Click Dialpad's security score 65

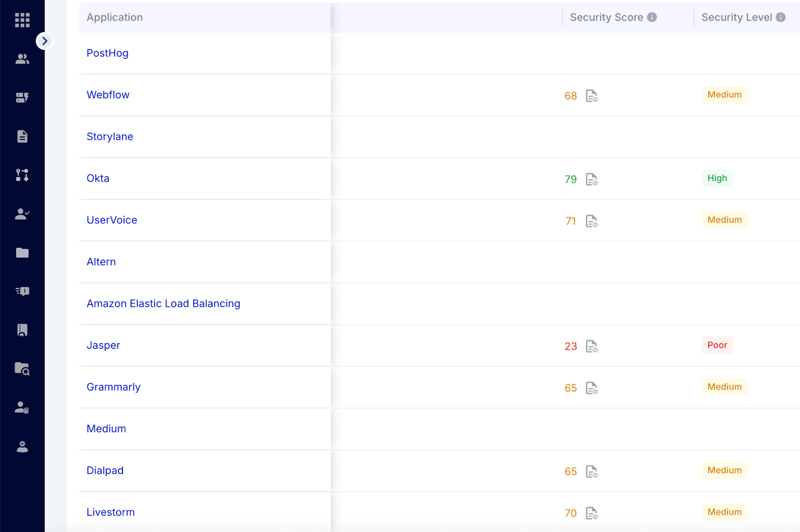pyautogui.click(x=571, y=472)
